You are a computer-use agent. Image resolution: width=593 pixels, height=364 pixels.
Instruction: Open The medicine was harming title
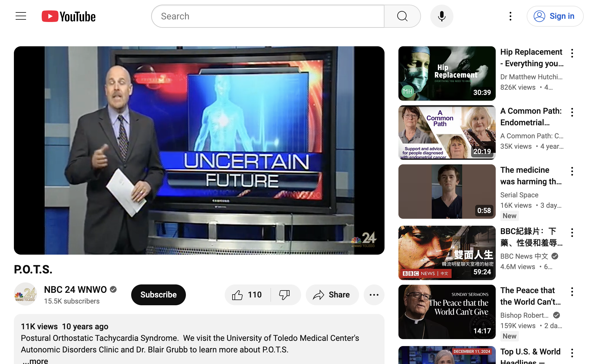click(x=531, y=176)
